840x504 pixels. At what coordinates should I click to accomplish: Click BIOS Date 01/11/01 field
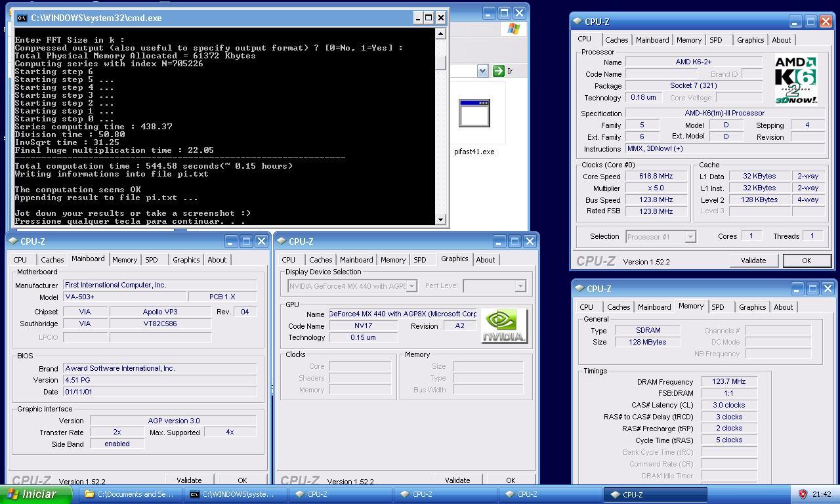tap(159, 392)
